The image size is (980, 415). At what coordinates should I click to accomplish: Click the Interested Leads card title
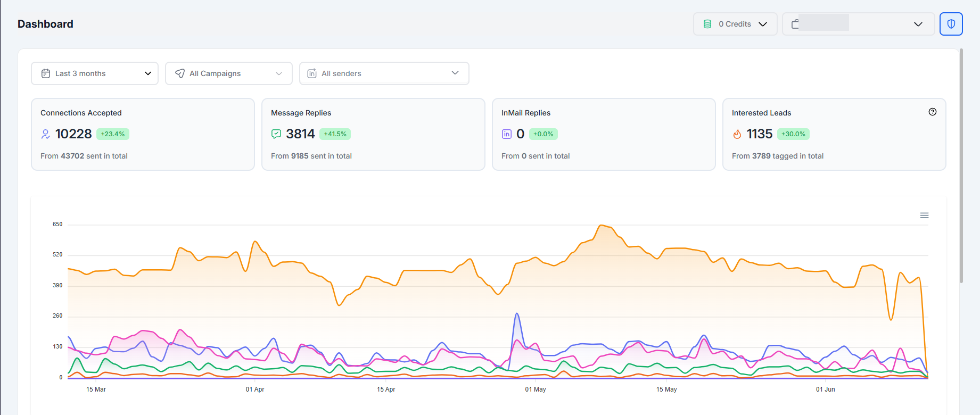[761, 113]
